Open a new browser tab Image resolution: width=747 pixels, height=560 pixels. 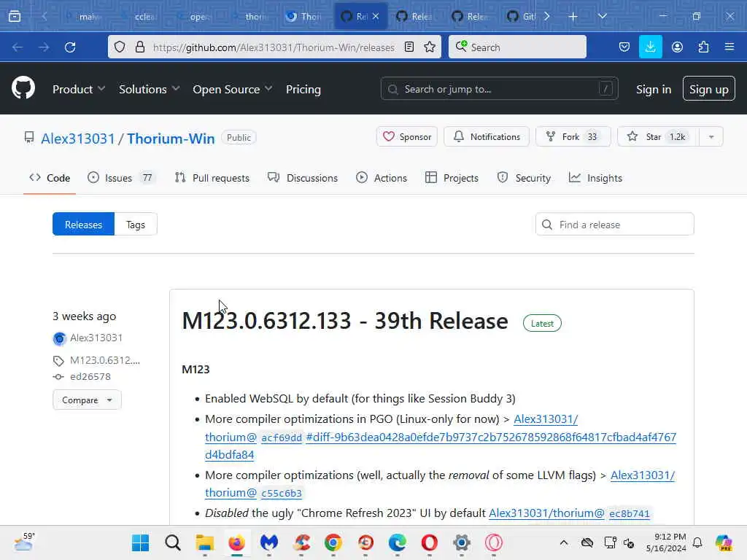(573, 16)
